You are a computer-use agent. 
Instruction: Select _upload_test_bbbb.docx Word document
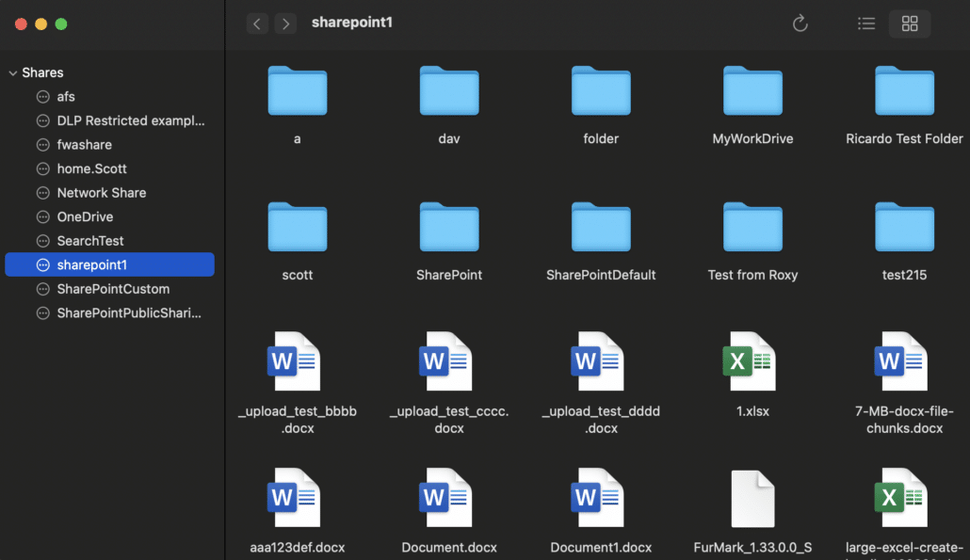click(x=297, y=362)
